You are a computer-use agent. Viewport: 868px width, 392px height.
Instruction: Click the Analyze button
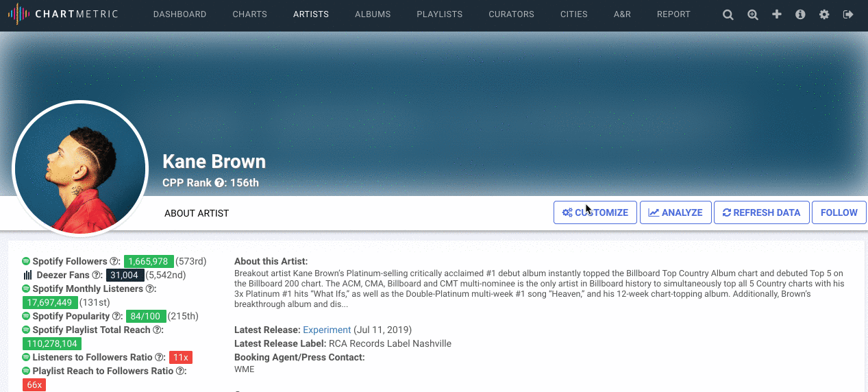click(x=675, y=212)
